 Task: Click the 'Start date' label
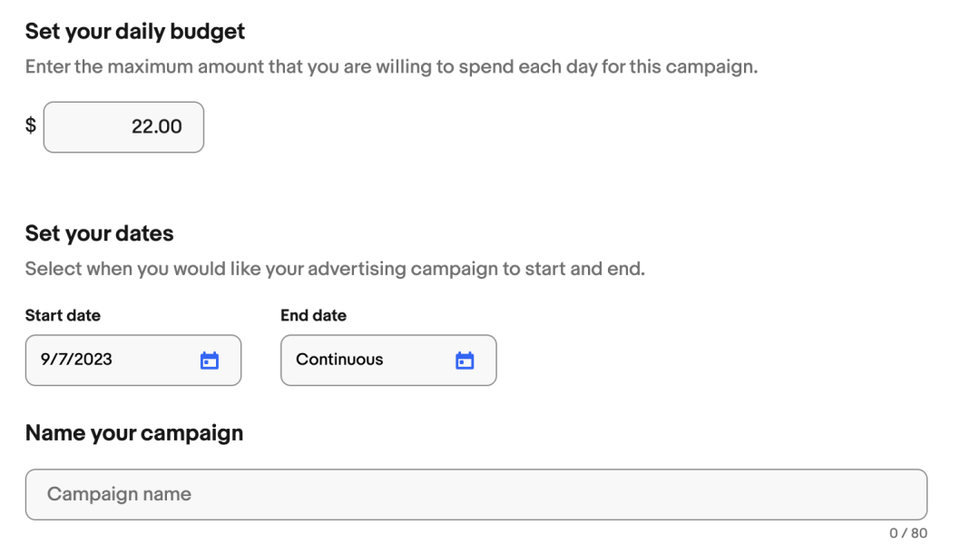tap(63, 316)
